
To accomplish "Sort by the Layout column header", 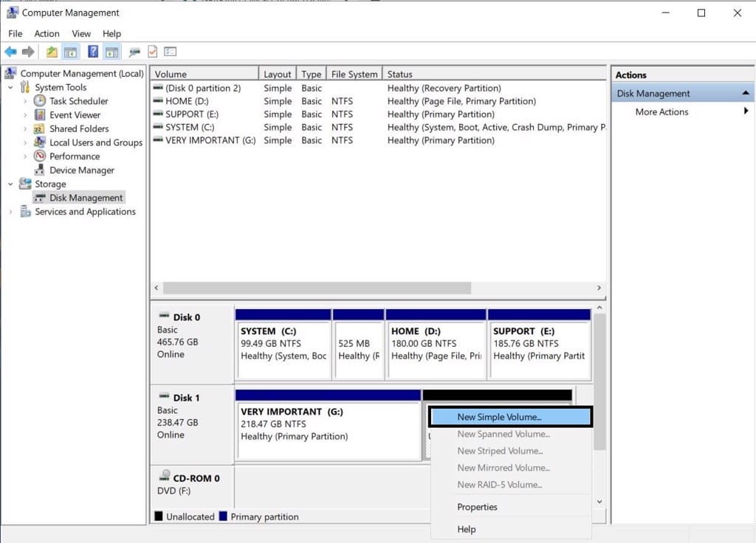I will 278,74.
